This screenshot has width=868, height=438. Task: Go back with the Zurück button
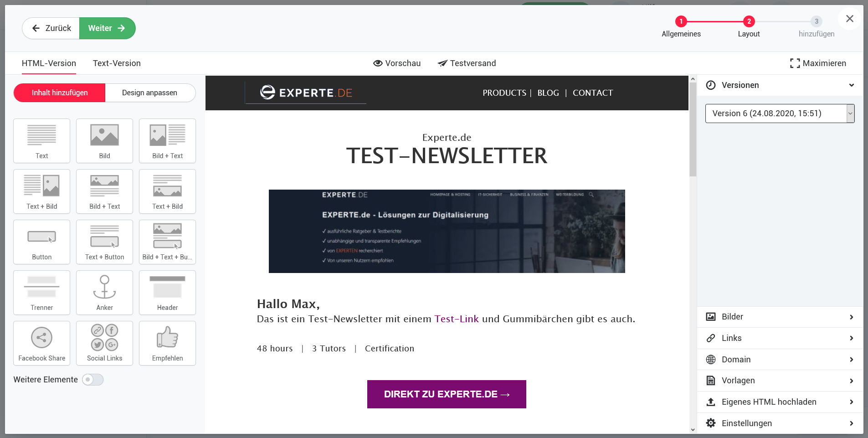pos(51,28)
